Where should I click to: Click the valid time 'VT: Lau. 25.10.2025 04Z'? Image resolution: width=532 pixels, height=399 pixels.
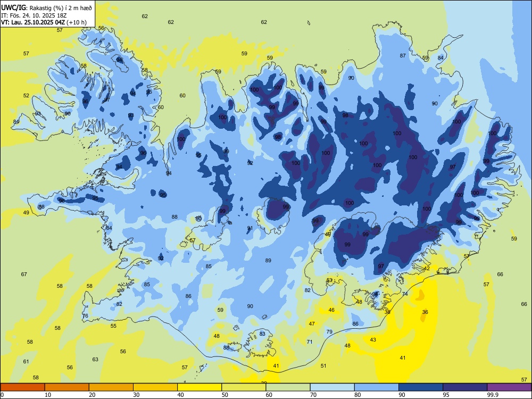(x=34, y=22)
